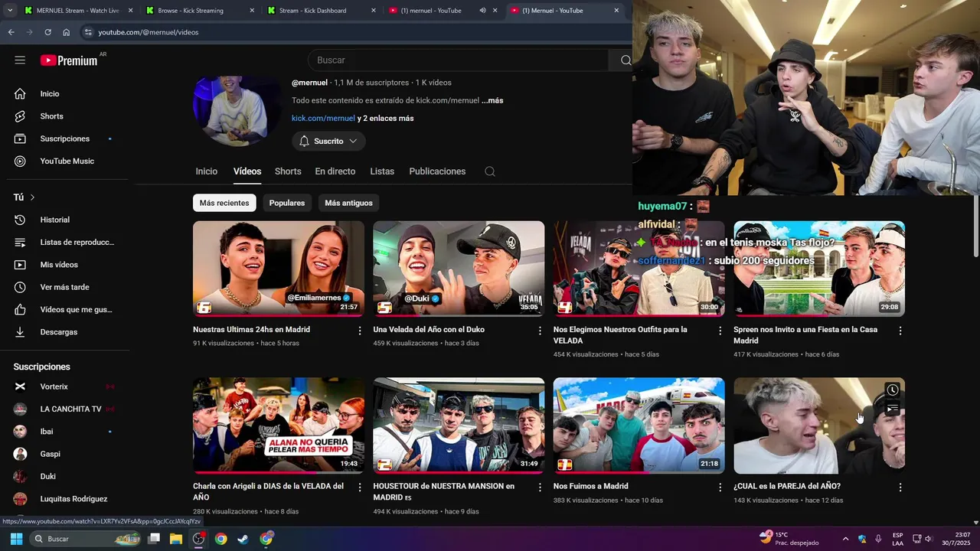Open options for Nos Fuimos a Madrid video

[x=720, y=487]
